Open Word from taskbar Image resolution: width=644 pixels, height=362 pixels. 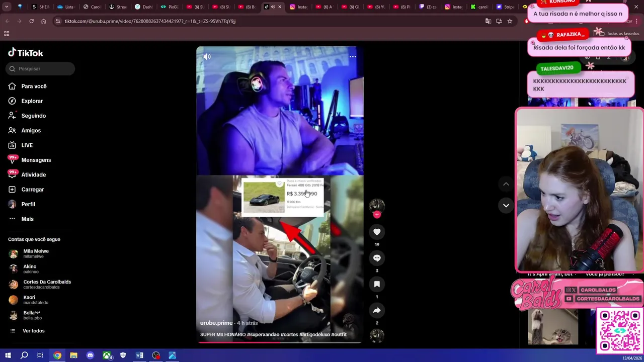[139, 355]
